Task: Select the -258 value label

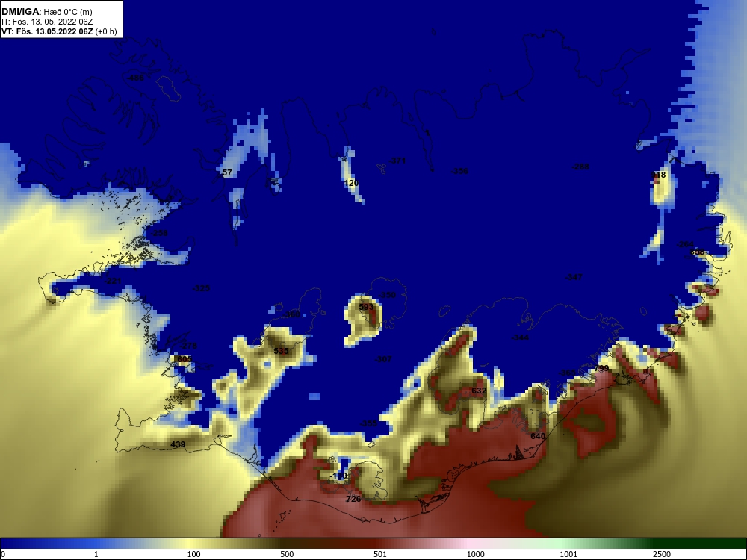Action: (x=160, y=233)
